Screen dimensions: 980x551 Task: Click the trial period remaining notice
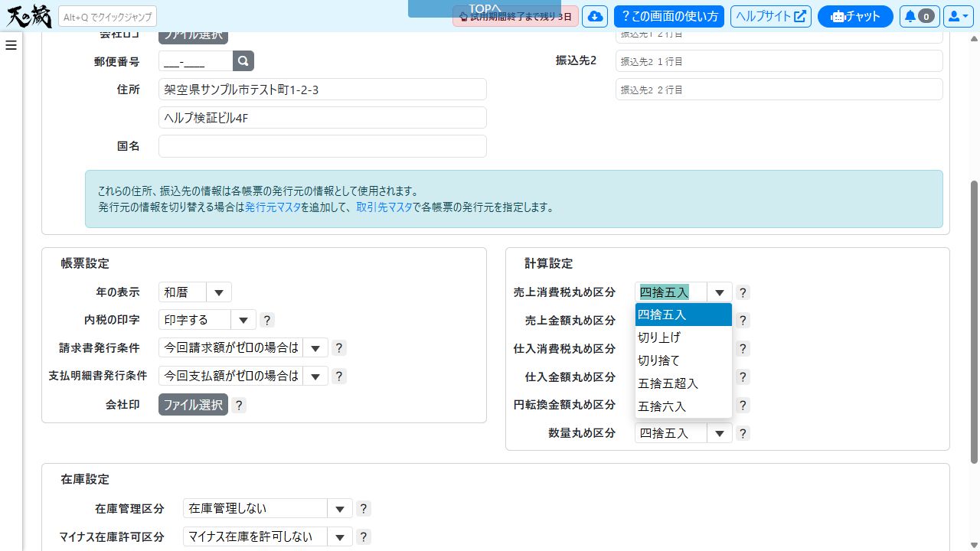pos(515,16)
